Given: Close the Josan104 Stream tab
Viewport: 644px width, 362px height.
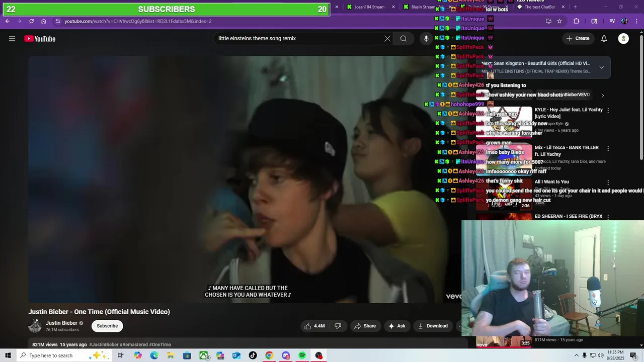Looking at the screenshot, I should pos(393,7).
